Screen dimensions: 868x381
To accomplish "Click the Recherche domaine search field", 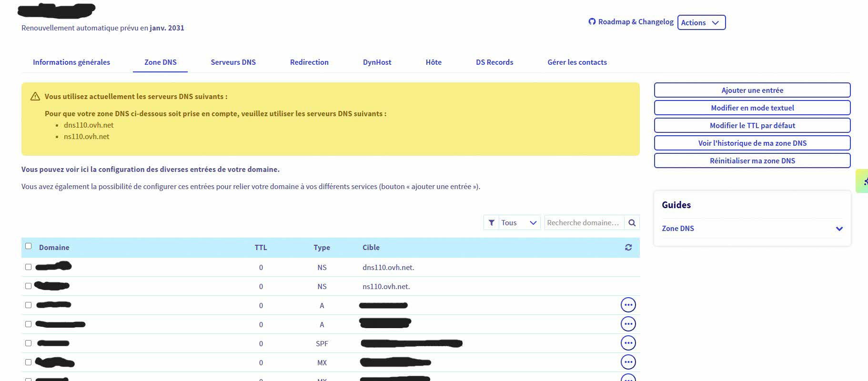I will pyautogui.click(x=583, y=222).
